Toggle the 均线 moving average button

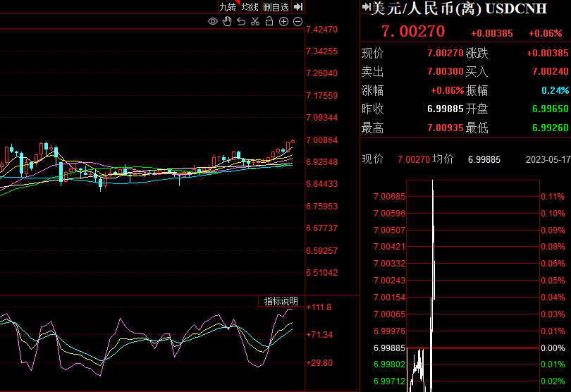click(x=250, y=7)
